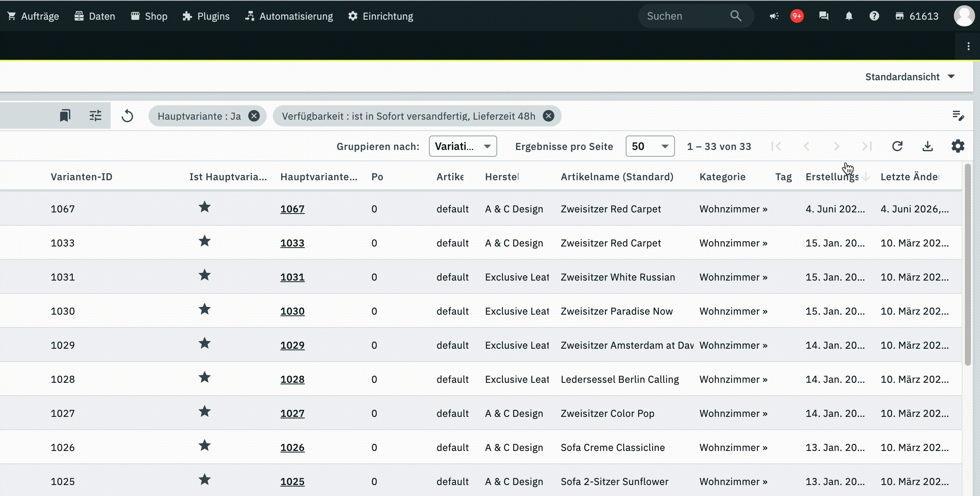Download the table export
The image size is (980, 496).
click(x=927, y=146)
